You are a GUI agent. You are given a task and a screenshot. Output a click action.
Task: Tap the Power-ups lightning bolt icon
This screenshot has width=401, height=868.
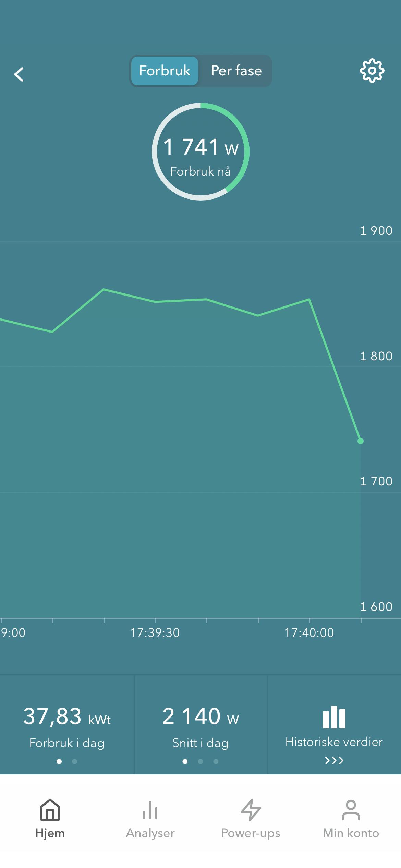click(251, 810)
